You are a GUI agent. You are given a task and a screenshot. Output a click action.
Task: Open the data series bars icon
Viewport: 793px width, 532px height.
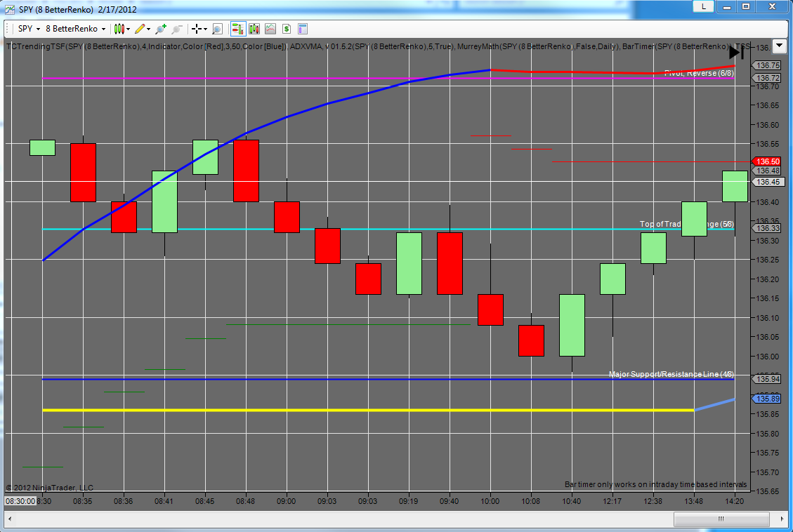point(254,29)
